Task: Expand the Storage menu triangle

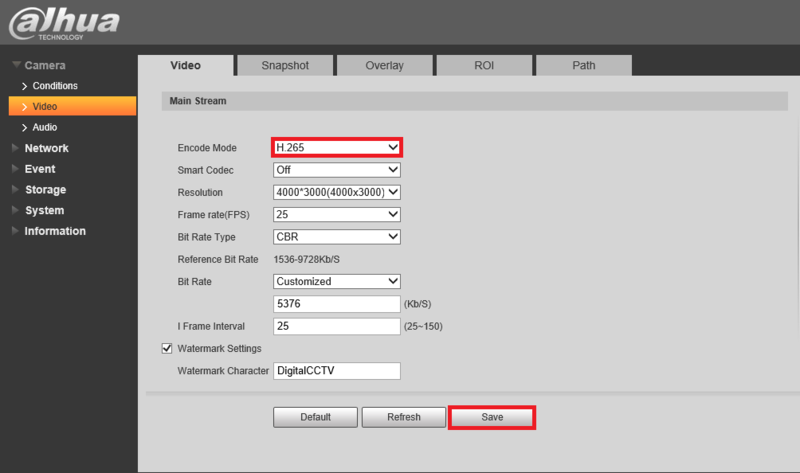Action: coord(15,189)
